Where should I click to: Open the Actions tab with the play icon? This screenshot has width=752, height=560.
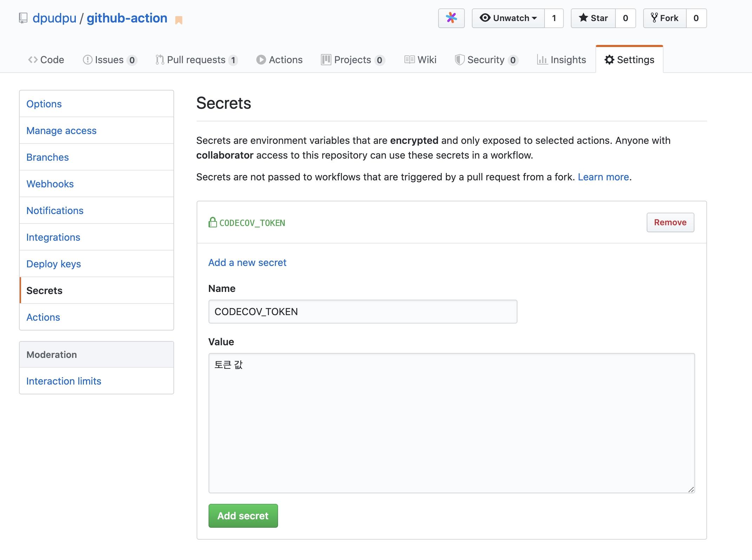pos(279,60)
